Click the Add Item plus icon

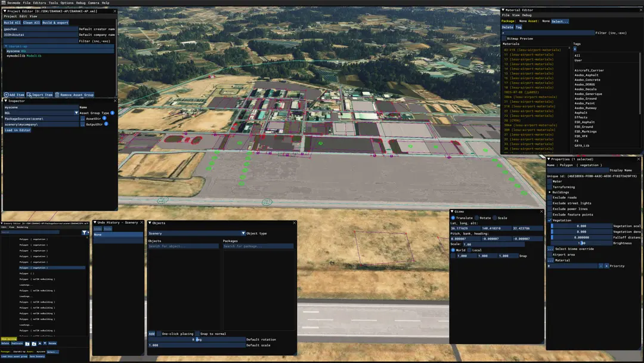click(6, 94)
